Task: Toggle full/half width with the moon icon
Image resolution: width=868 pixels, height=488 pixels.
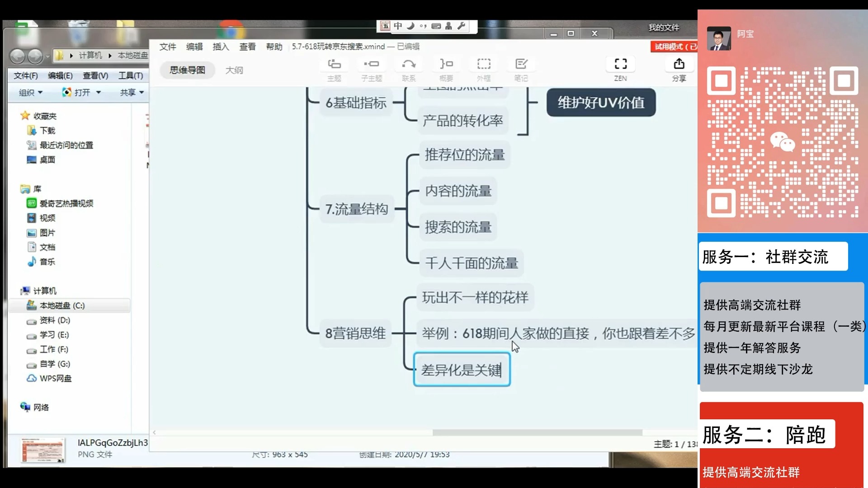Action: 409,27
